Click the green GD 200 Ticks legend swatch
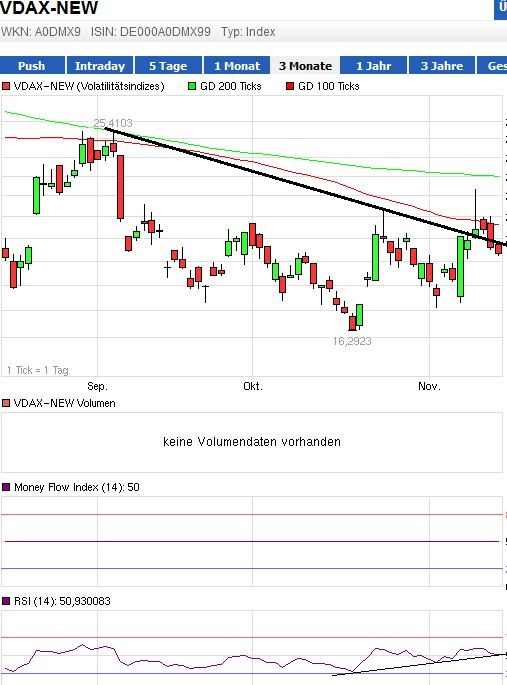This screenshot has width=507, height=685. [x=192, y=86]
